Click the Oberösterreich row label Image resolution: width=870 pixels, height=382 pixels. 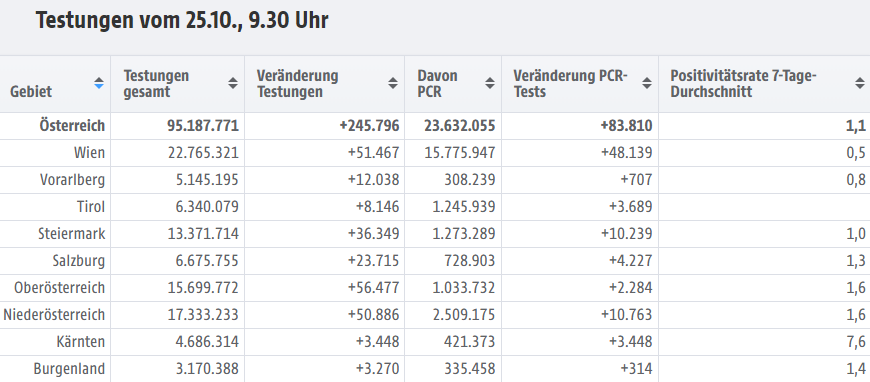click(59, 288)
